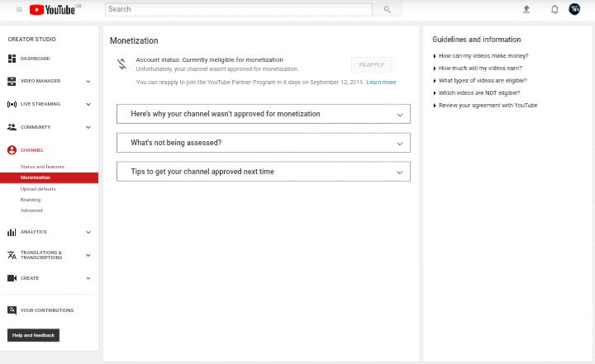Open Your Contributions menu item
The image size is (595, 364).
pyautogui.click(x=47, y=310)
